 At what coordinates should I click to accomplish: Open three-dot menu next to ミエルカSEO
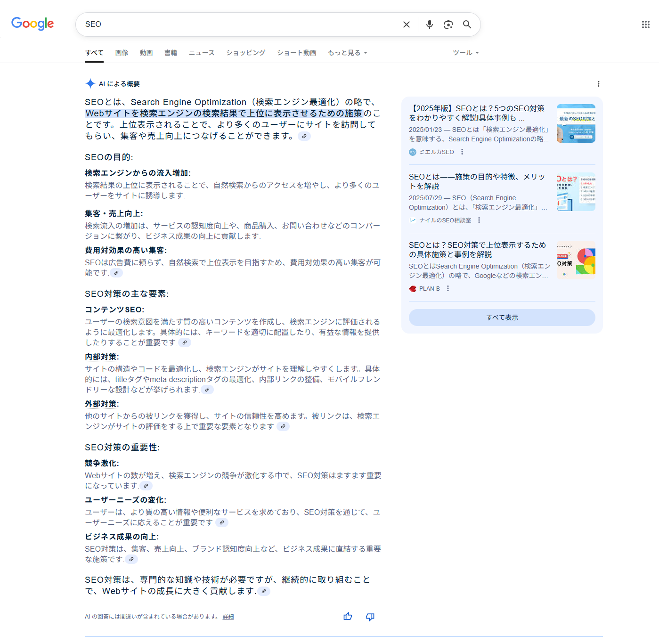coord(462,152)
